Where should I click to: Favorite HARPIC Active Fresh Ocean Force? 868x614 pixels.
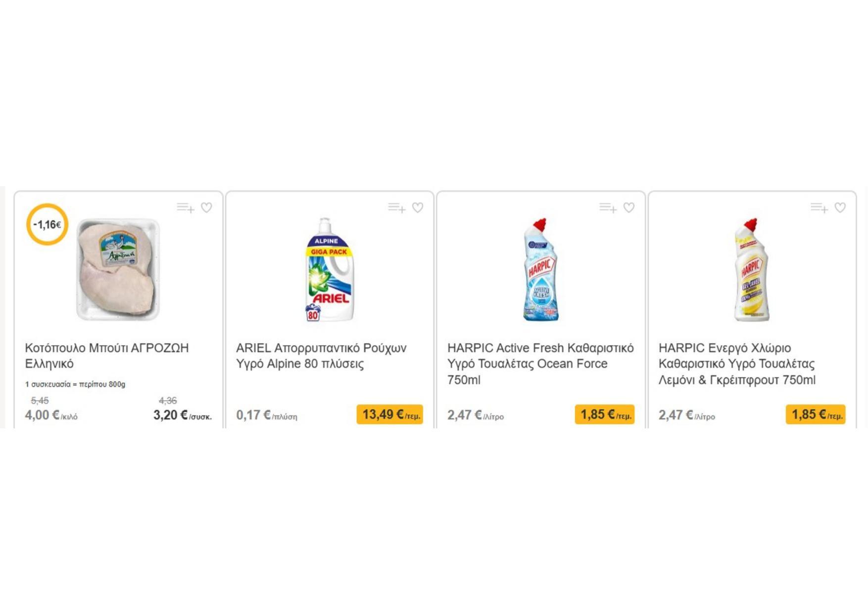click(629, 207)
